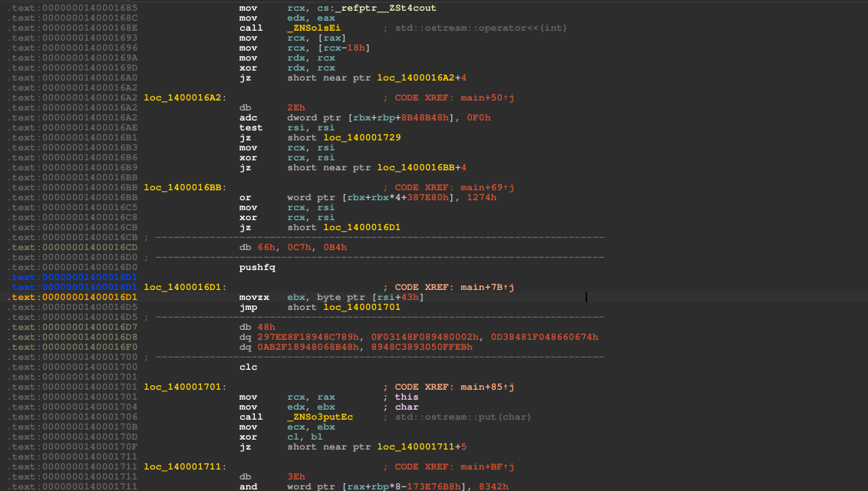
Task: Follow jump target loc_140001729
Action: coord(362,138)
